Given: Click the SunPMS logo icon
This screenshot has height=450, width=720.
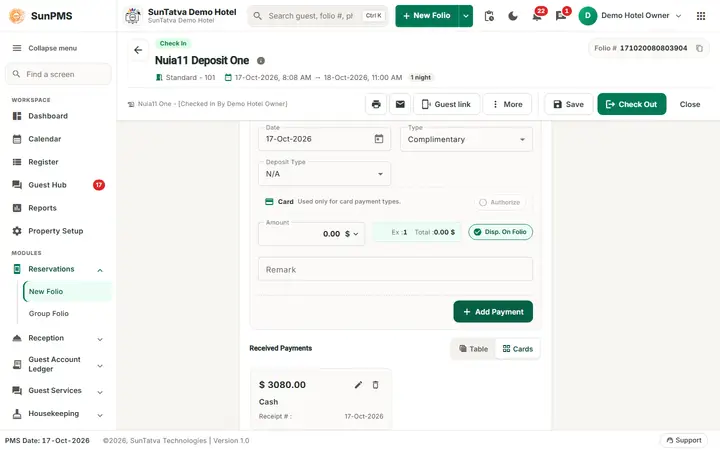Looking at the screenshot, I should 17,16.
